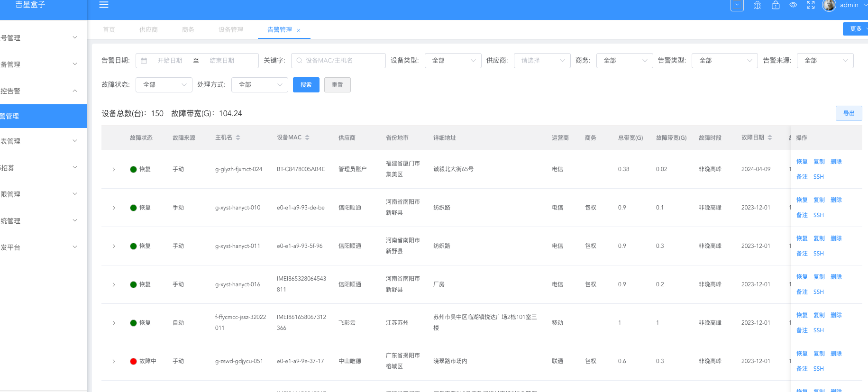This screenshot has height=392, width=868.
Task: Expand row g-xyst-hanyct-010
Action: 114,208
